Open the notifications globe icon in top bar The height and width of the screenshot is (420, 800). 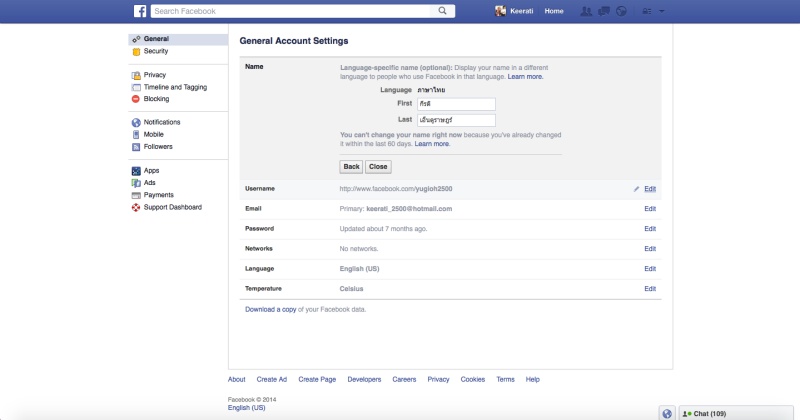click(621, 11)
